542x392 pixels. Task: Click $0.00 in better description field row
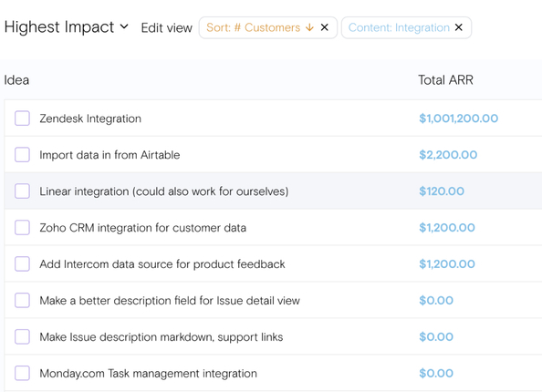click(436, 301)
